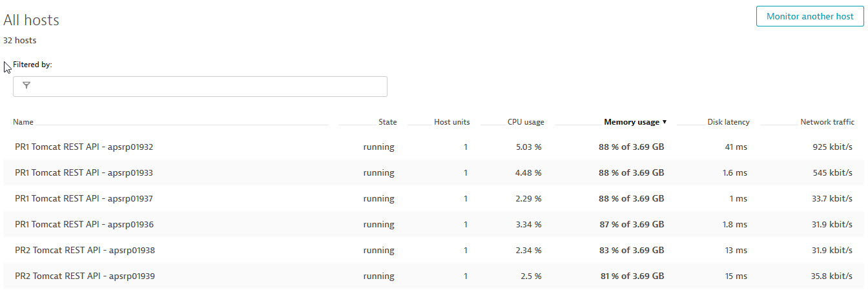Click the 5.03 % CPU usage value
Image resolution: width=868 pixels, height=290 pixels.
528,147
